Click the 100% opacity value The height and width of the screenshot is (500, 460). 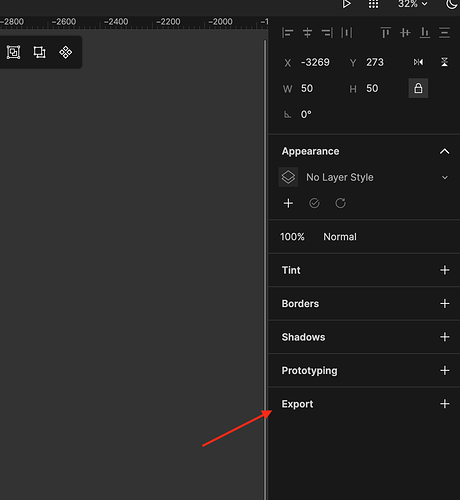pyautogui.click(x=292, y=237)
